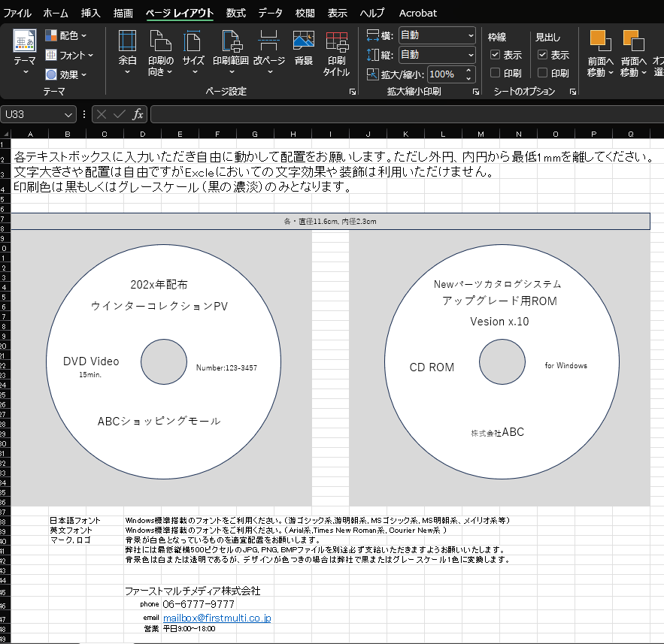This screenshot has width=664, height=644.
Task: Click the 拡大/縮小 scale percentage field
Action: (x=445, y=74)
